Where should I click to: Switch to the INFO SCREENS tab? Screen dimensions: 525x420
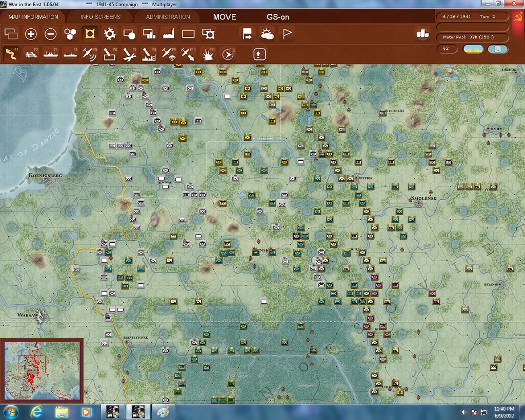[100, 17]
